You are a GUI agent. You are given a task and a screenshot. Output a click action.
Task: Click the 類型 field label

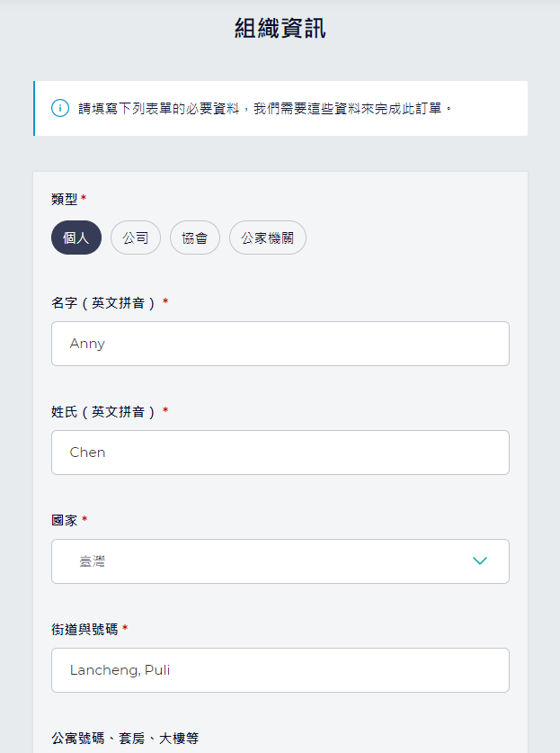click(x=65, y=199)
